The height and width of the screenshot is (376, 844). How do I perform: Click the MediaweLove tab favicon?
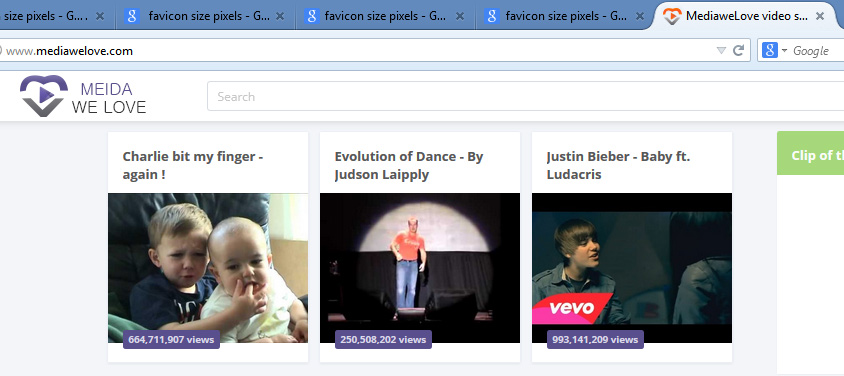(x=672, y=16)
